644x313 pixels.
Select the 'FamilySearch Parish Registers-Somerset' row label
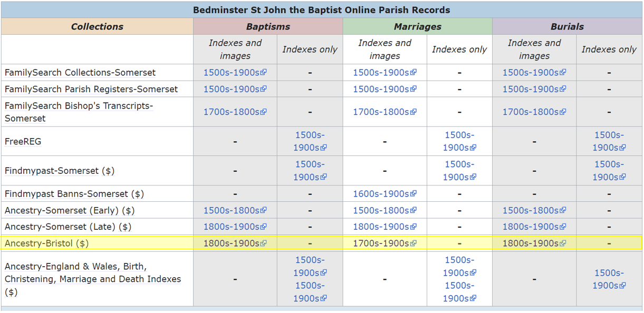(91, 89)
